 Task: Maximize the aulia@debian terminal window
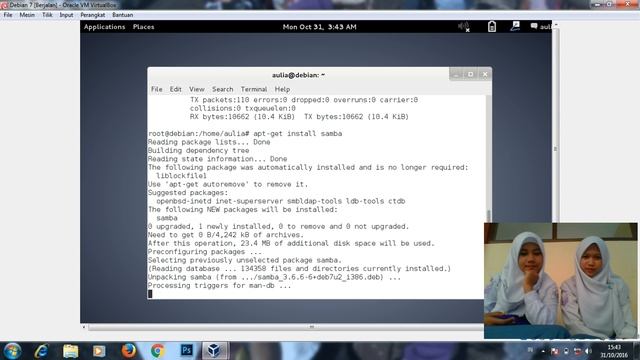[470, 75]
